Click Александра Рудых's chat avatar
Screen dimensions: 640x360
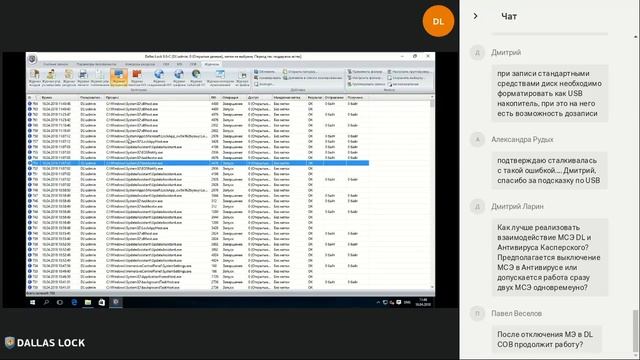pyautogui.click(x=477, y=140)
